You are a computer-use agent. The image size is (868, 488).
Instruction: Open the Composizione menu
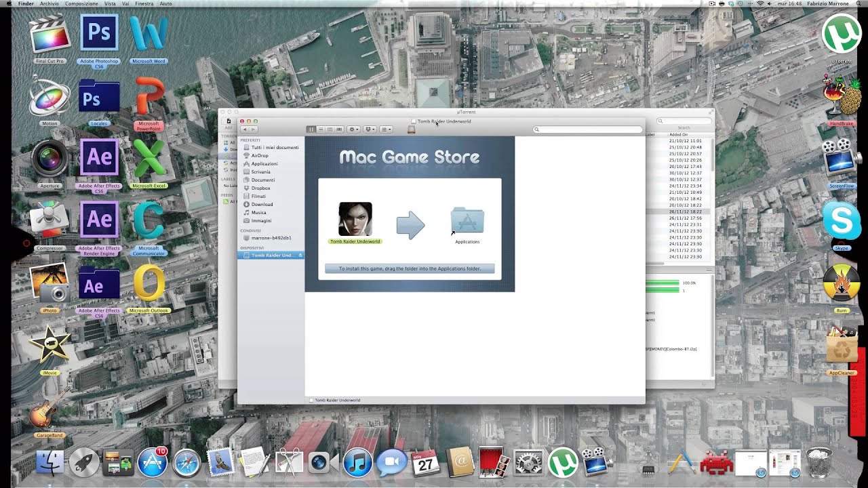[x=81, y=3]
